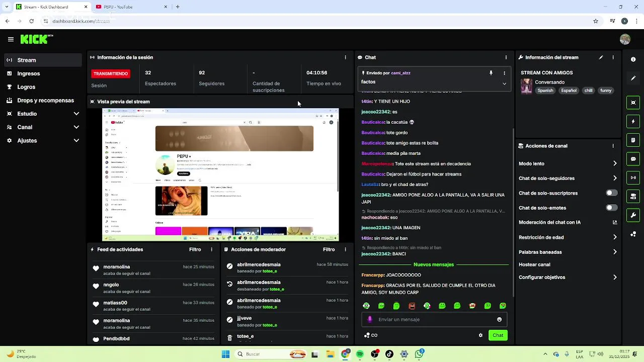Click the TRANSMITIENDO session badge
The width and height of the screenshot is (644, 362).
tap(111, 73)
